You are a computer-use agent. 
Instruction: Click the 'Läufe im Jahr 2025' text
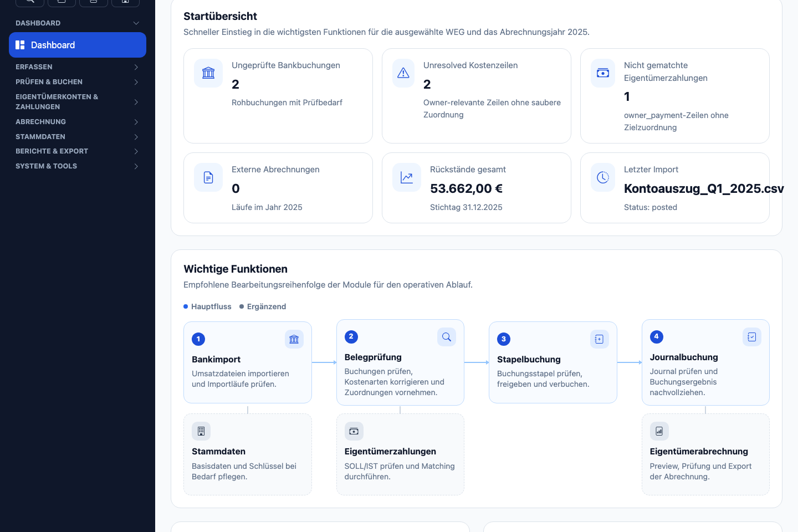(267, 207)
